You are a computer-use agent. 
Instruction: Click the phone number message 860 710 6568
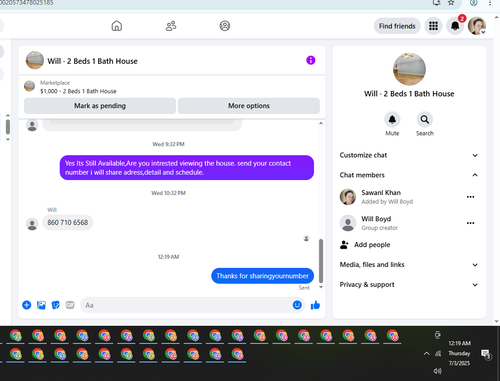pos(68,223)
